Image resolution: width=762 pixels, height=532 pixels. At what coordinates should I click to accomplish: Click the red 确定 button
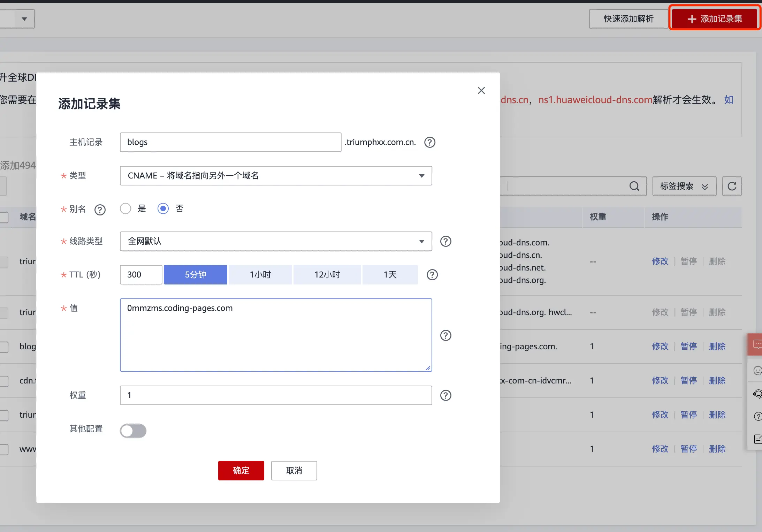click(x=241, y=470)
